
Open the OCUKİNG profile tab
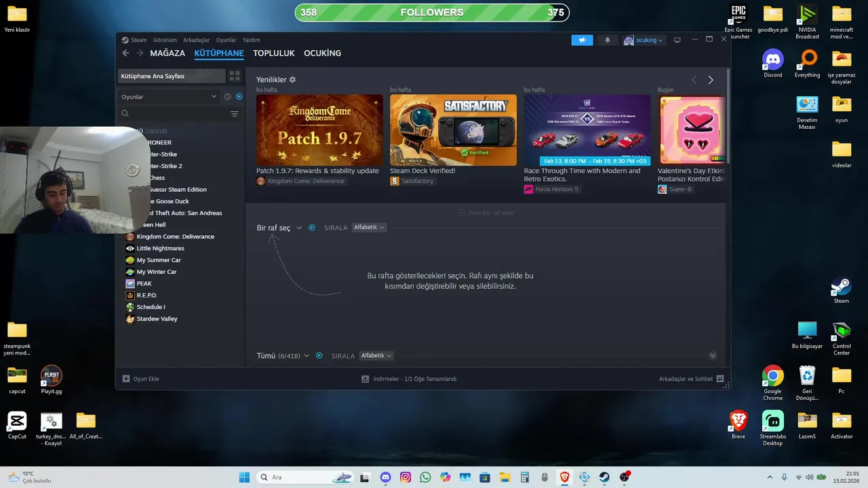click(x=322, y=53)
